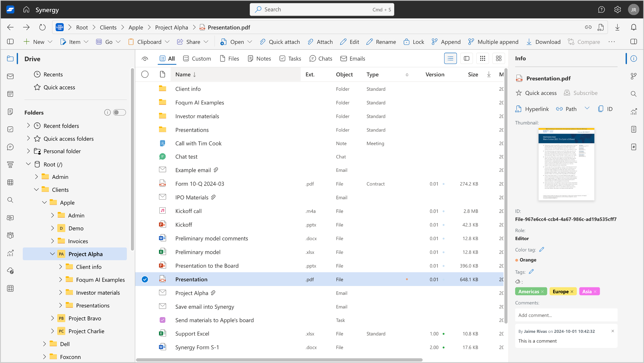
Task: Click the Rename button
Action: tap(381, 42)
